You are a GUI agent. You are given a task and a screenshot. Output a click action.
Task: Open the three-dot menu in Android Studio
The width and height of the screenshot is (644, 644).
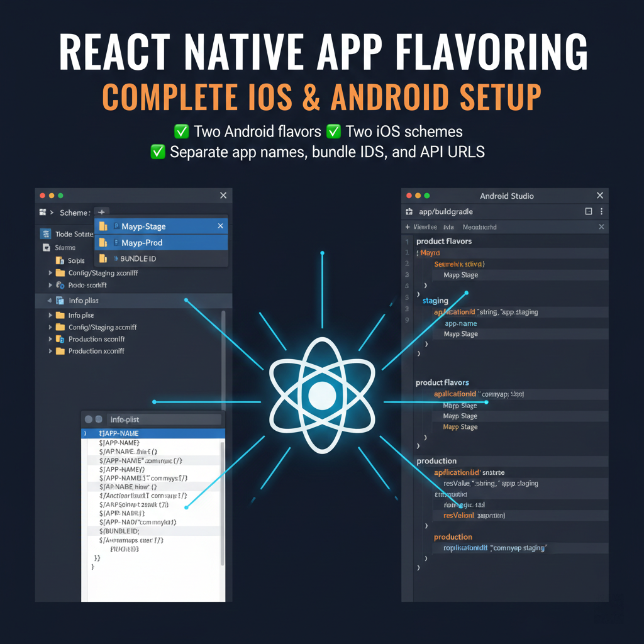pyautogui.click(x=601, y=211)
